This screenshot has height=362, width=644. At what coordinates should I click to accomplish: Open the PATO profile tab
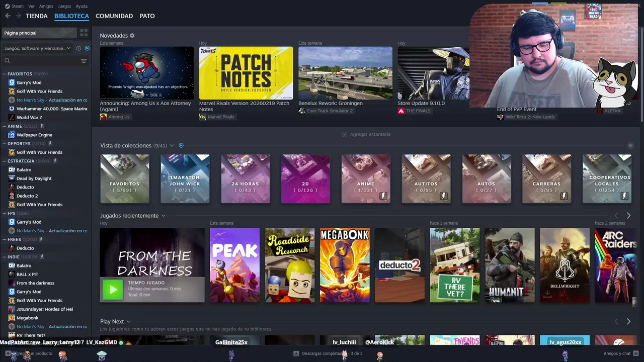pyautogui.click(x=147, y=16)
